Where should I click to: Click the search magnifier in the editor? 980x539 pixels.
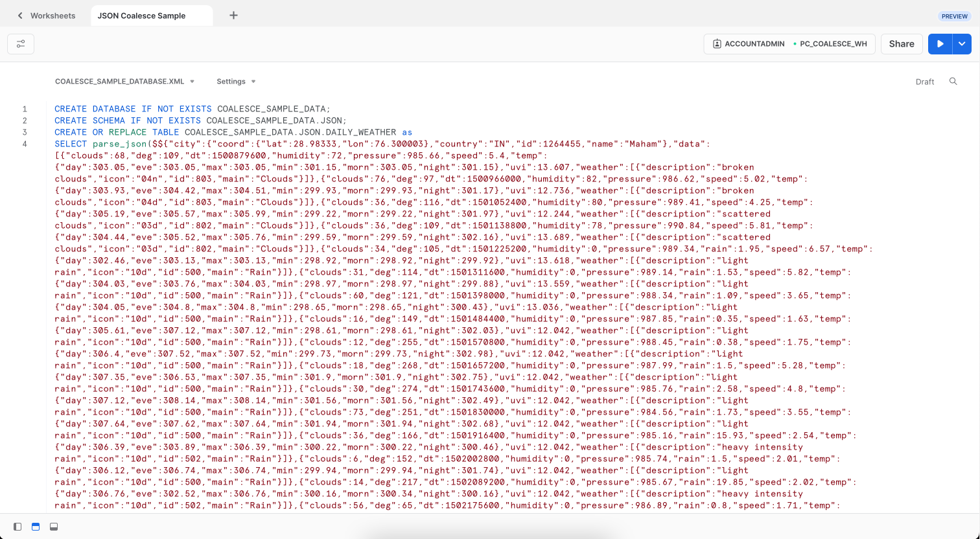953,82
